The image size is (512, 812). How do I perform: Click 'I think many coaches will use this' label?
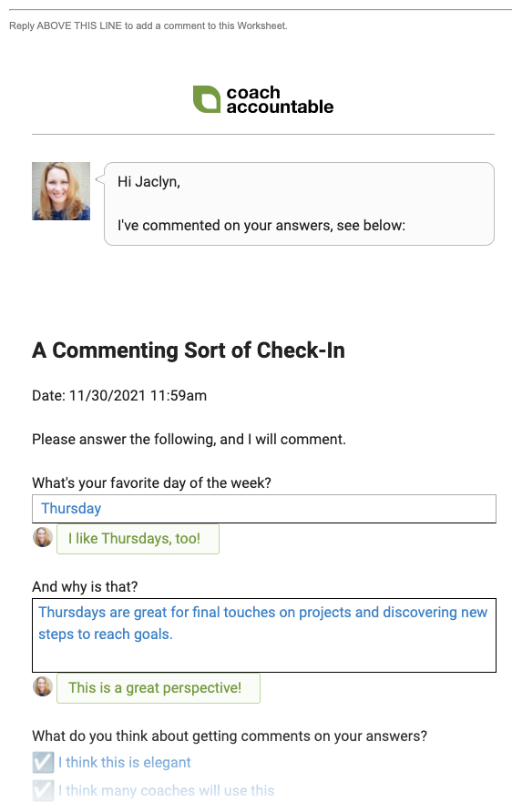[167, 790]
